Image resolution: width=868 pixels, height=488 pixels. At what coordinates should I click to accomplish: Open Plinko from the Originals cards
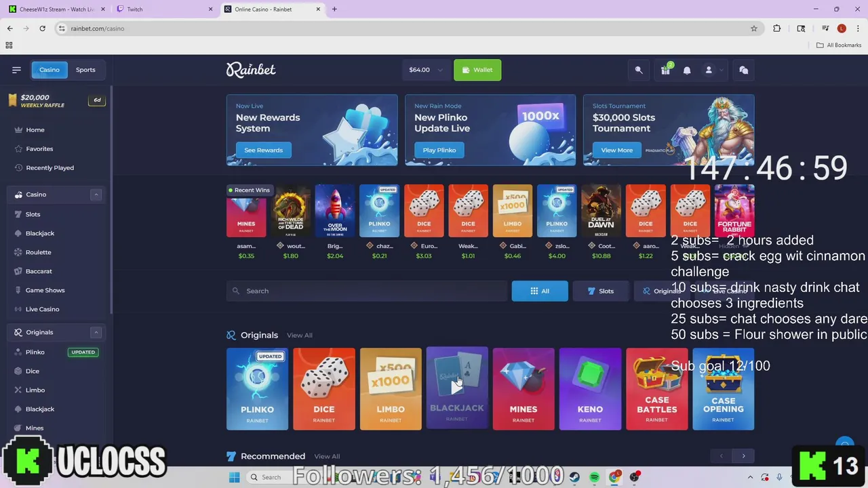tap(257, 388)
